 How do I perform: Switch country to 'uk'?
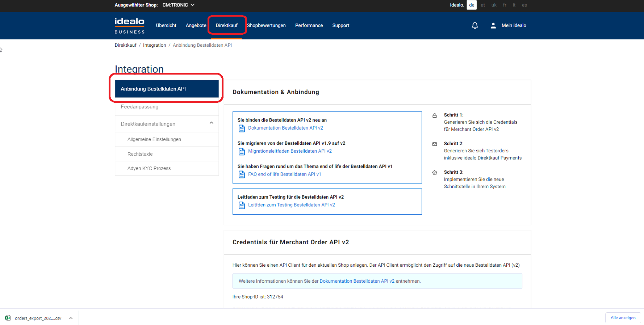(494, 5)
